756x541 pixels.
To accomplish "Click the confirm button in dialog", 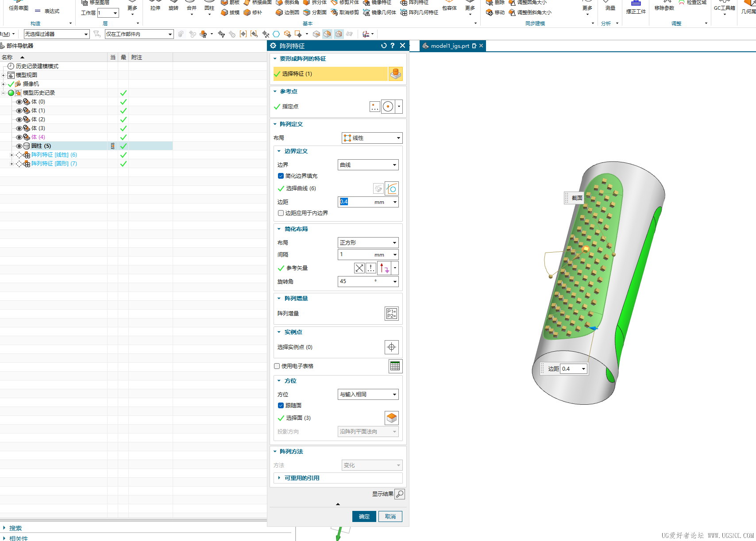I will point(364,516).
